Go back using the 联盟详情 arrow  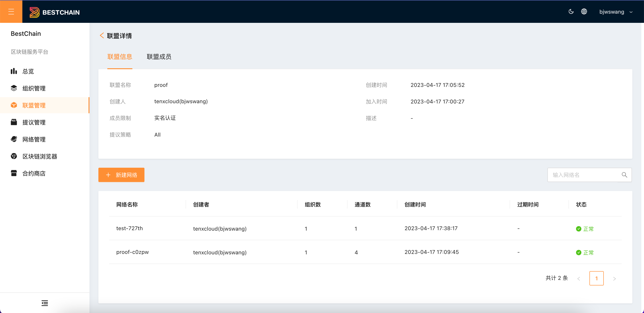[102, 36]
